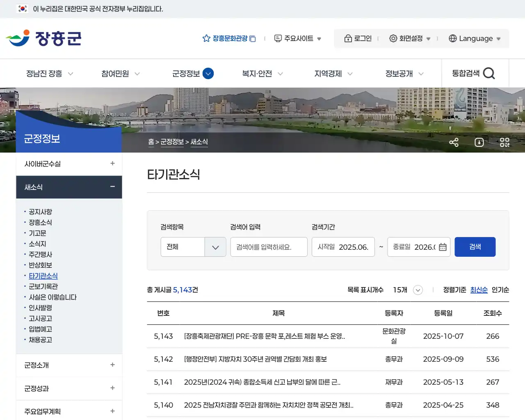
Task: Open the 로그인 page
Action: point(358,38)
